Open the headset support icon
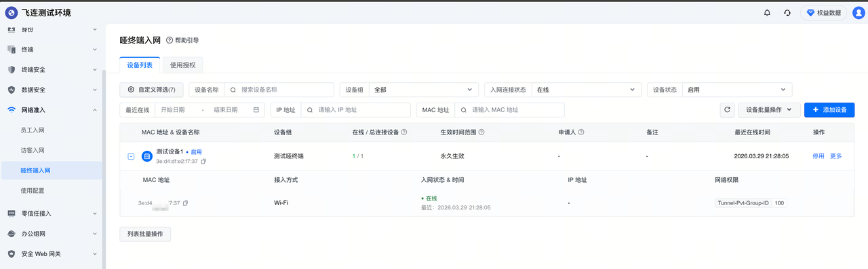Screen dimensions: 868x269 tap(787, 13)
